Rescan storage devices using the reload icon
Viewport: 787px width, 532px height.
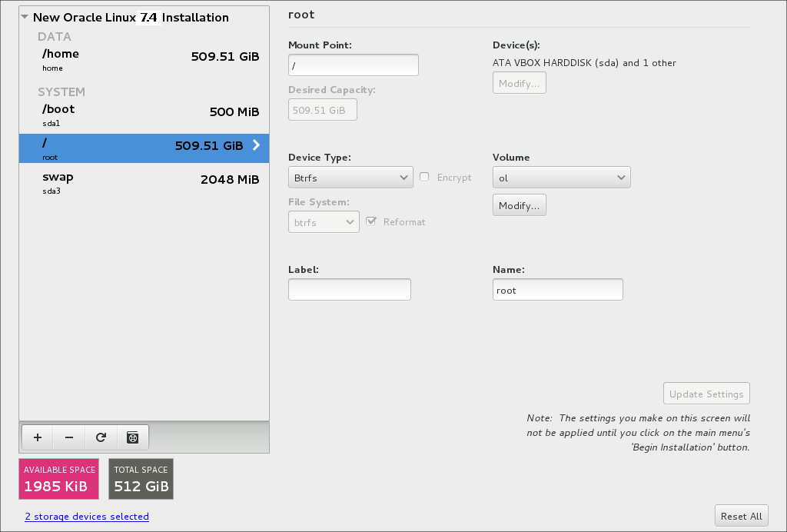coord(100,437)
